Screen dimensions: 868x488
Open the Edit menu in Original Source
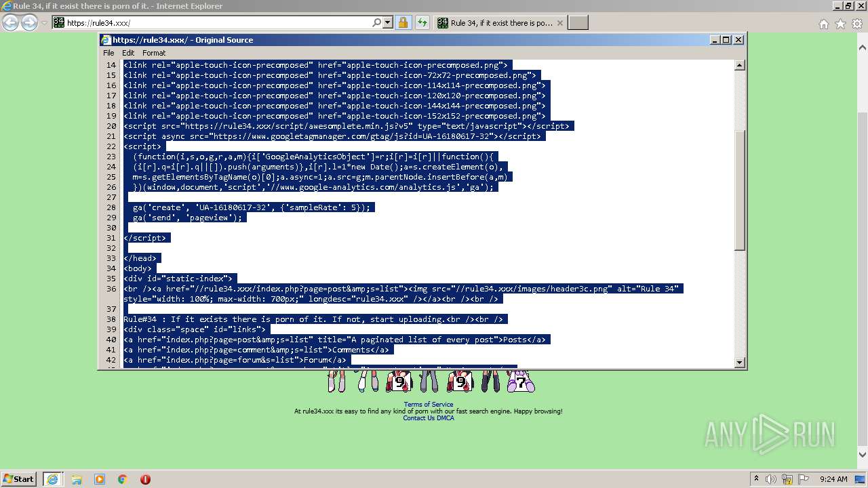tap(128, 53)
